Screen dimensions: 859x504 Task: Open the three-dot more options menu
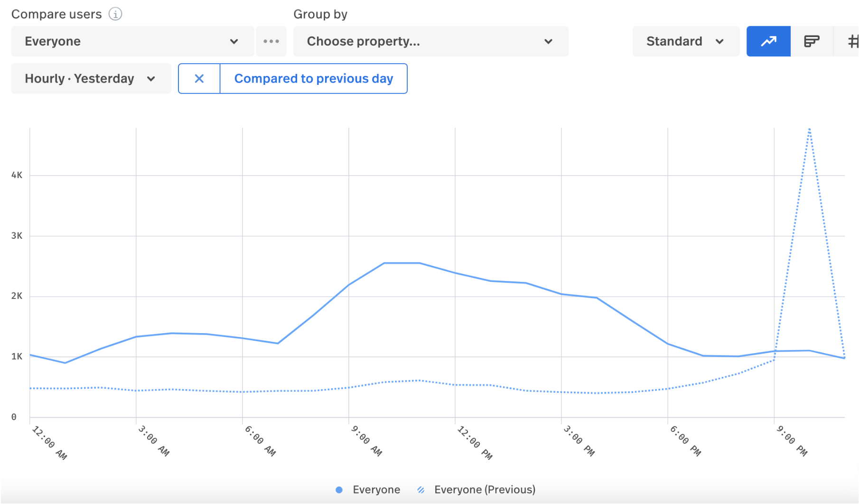[x=271, y=41]
